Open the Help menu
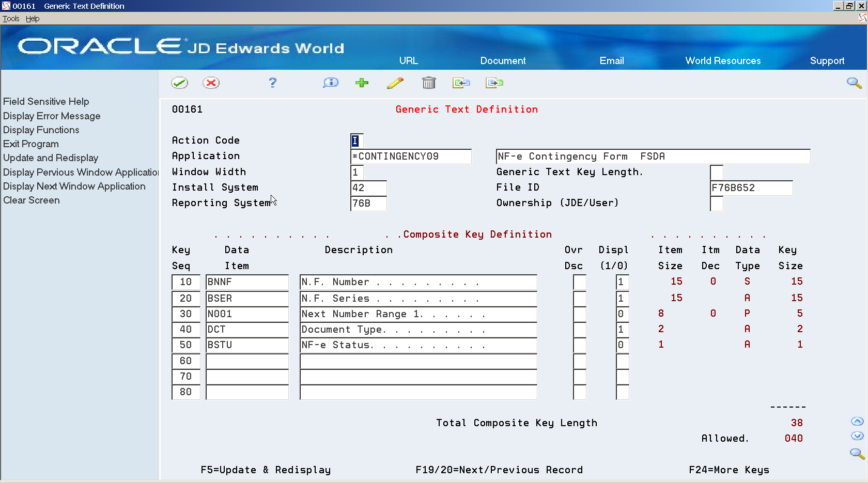 33,19
